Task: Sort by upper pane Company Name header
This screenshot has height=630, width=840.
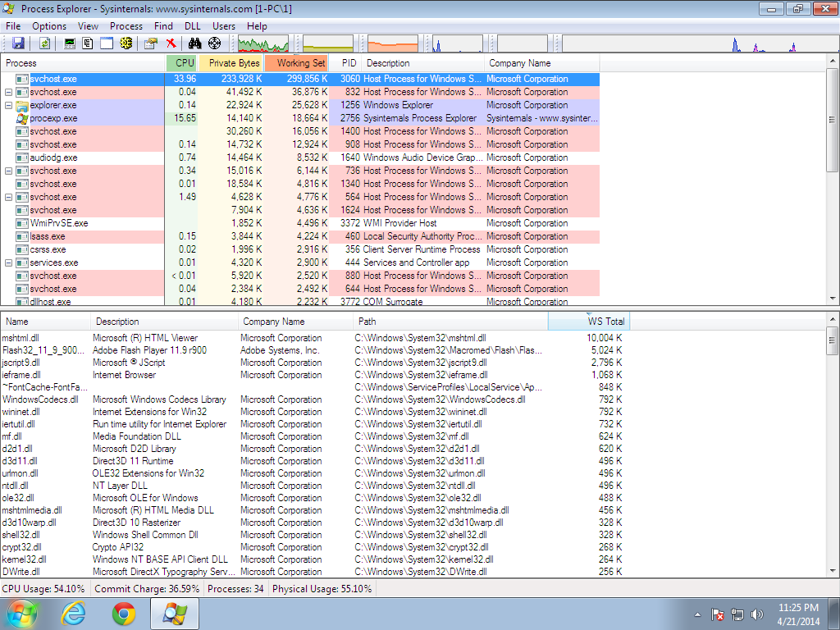Action: [x=541, y=63]
